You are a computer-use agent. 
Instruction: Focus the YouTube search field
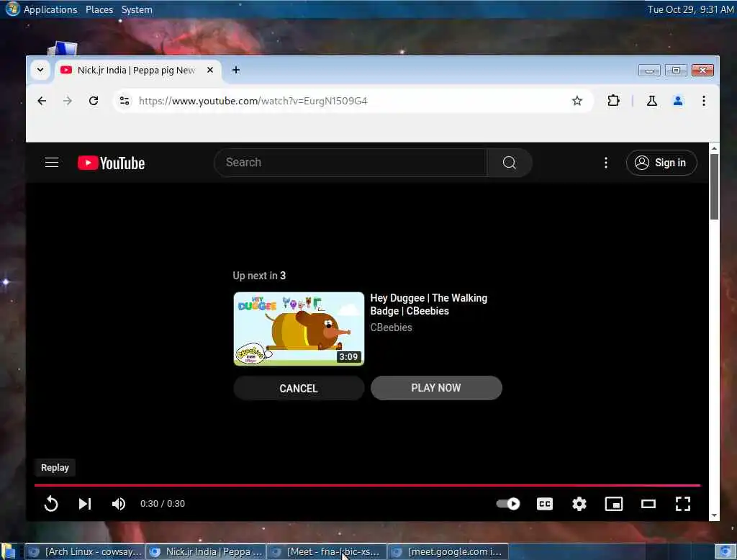(351, 163)
